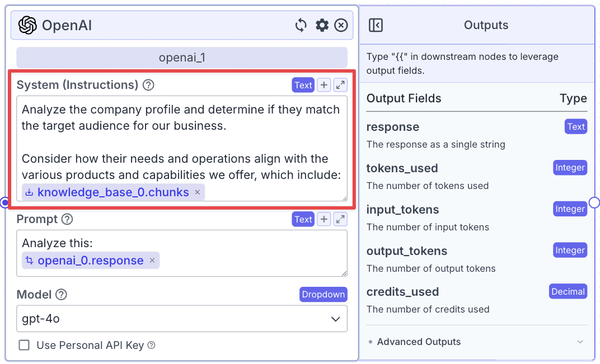Click Text type badge for System (Instructions)
This screenshot has width=600, height=364.
coord(303,85)
